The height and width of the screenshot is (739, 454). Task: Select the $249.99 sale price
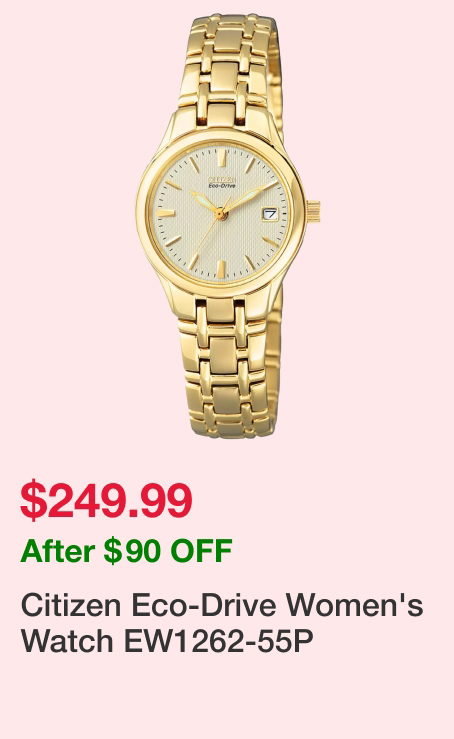point(106,500)
